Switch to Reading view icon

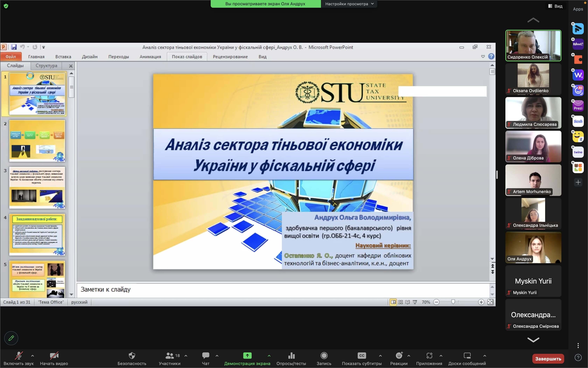click(407, 302)
